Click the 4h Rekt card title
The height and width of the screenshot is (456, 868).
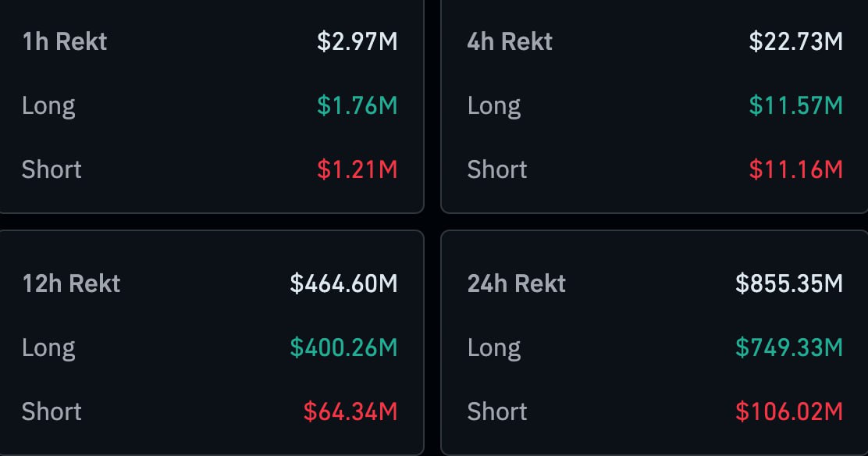[510, 41]
